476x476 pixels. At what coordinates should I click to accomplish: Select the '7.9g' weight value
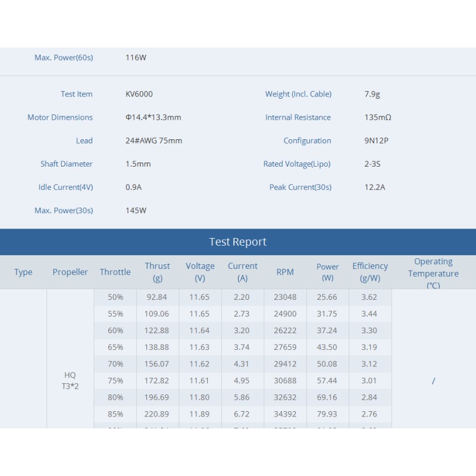point(372,95)
